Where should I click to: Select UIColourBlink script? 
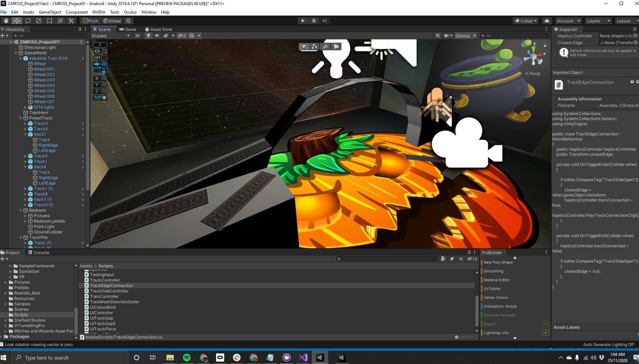pos(103,307)
